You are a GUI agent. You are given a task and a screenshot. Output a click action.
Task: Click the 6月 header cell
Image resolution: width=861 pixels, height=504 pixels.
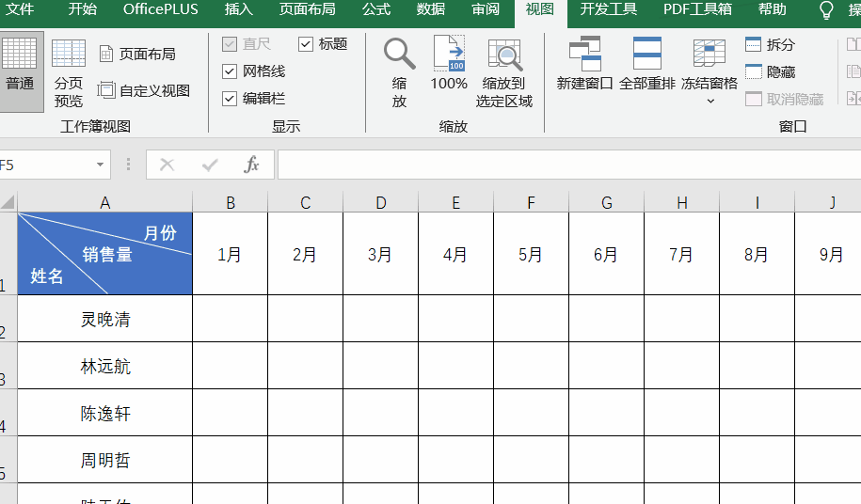click(606, 254)
